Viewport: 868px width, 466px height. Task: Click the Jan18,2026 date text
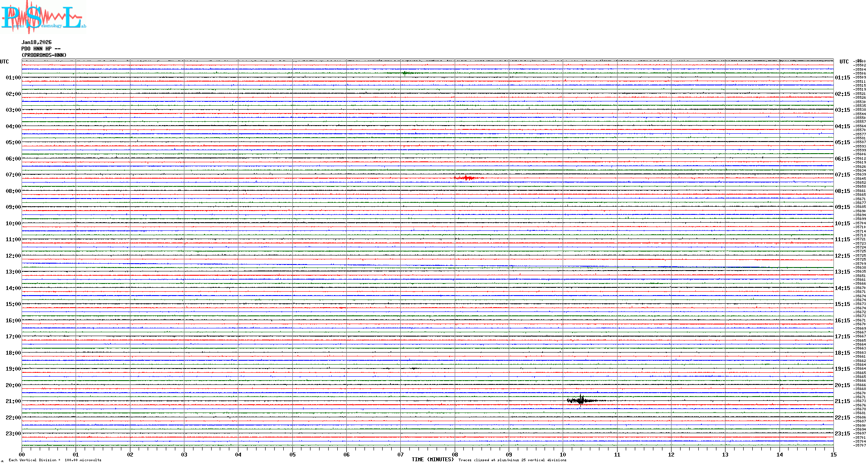point(37,42)
